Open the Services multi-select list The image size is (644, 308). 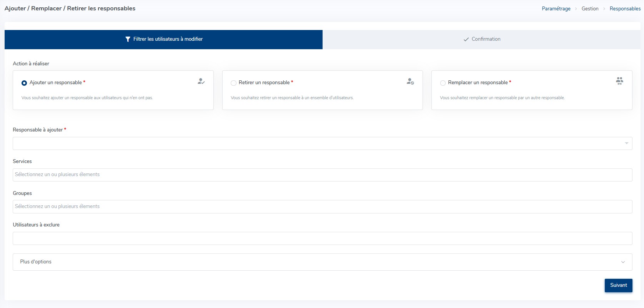click(322, 175)
